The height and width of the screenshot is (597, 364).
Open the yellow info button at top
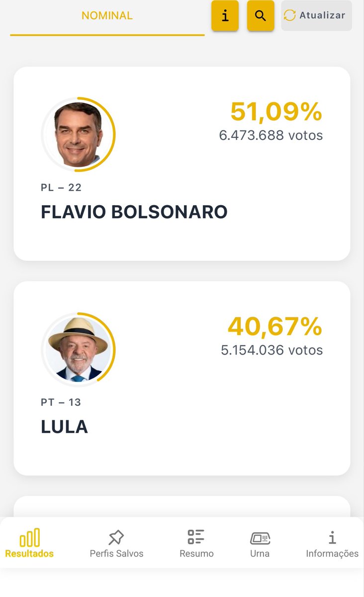pyautogui.click(x=225, y=15)
